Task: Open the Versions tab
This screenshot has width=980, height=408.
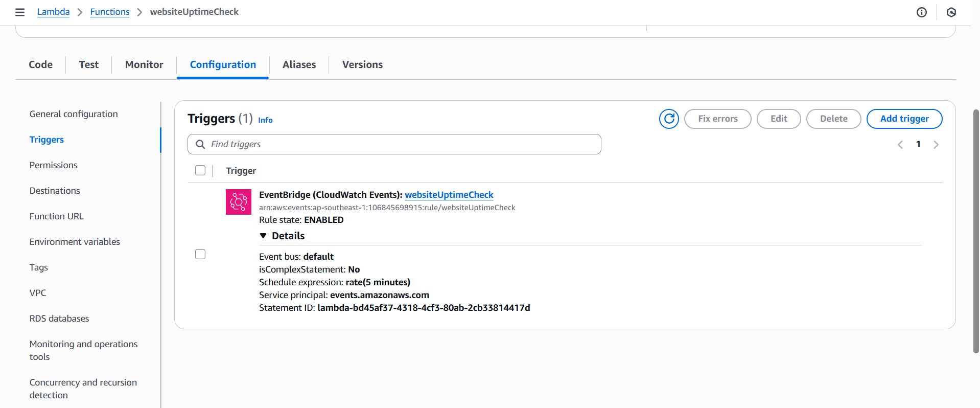Action: [x=362, y=64]
